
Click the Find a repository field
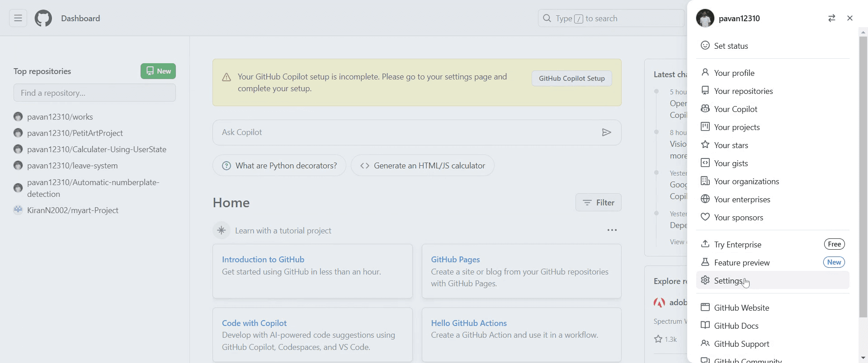coord(94,93)
